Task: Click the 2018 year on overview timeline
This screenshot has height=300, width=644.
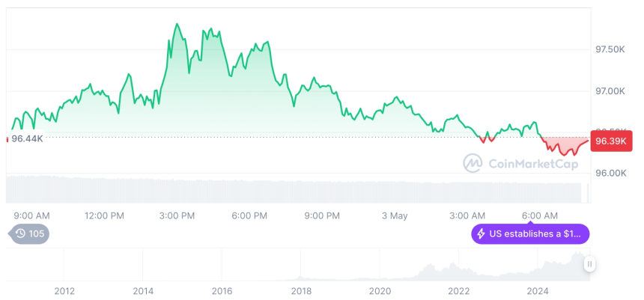Action: pyautogui.click(x=301, y=290)
